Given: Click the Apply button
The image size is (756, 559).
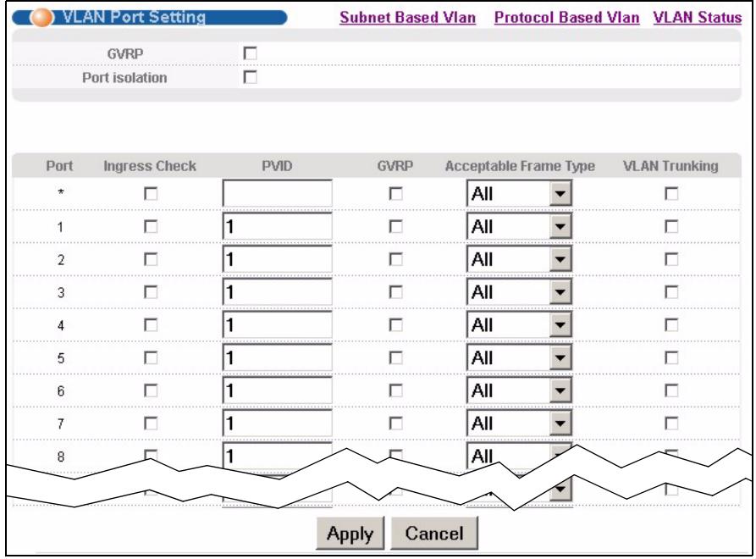Looking at the screenshot, I should 350,533.
